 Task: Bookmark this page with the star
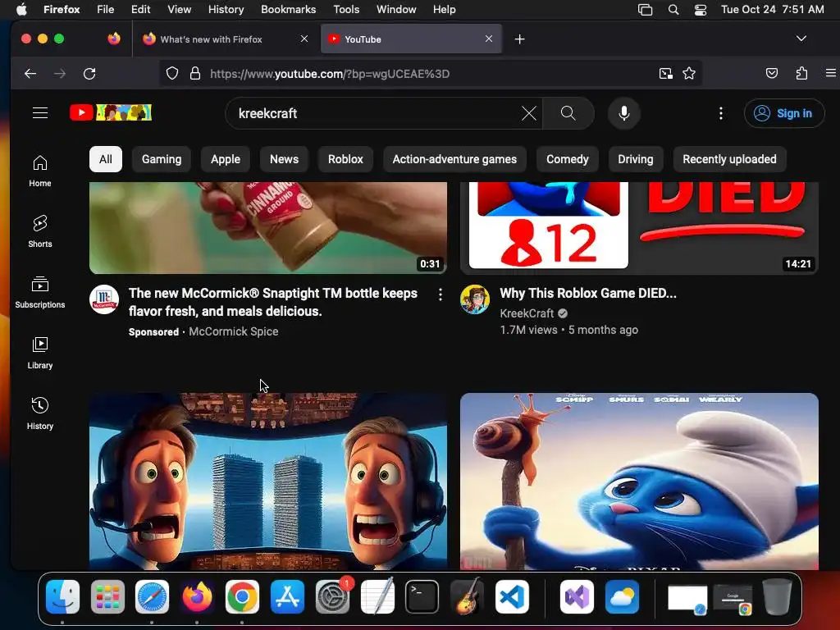pyautogui.click(x=689, y=73)
